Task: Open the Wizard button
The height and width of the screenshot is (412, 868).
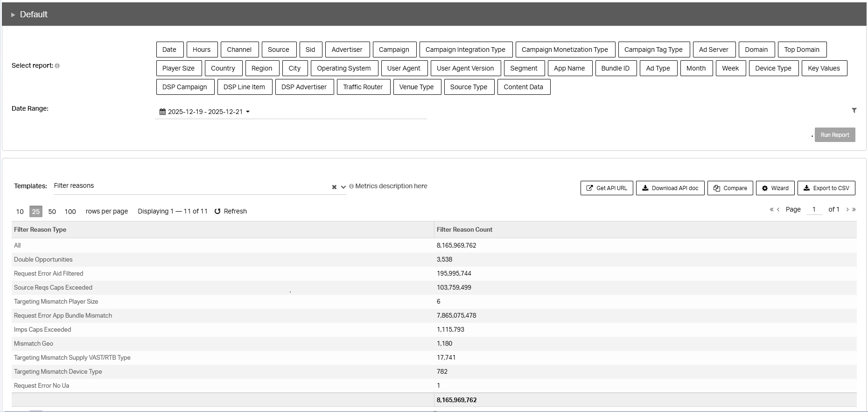Action: click(x=775, y=188)
